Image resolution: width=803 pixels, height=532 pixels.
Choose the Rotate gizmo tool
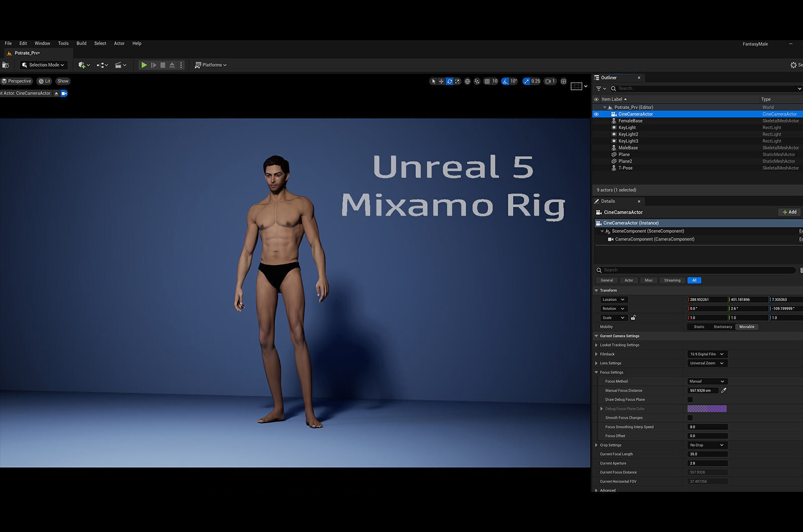449,81
